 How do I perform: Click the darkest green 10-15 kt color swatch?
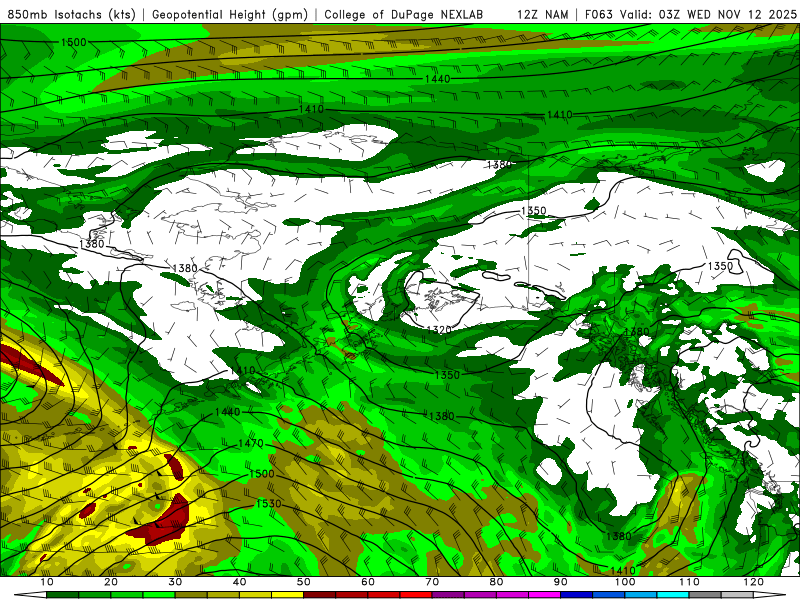point(62,595)
